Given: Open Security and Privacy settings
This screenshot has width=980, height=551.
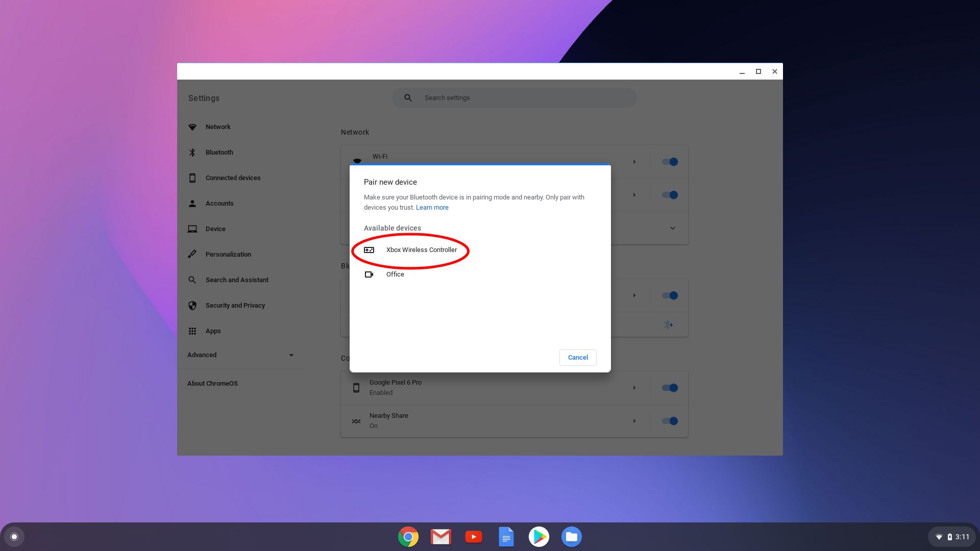Looking at the screenshot, I should pyautogui.click(x=235, y=306).
